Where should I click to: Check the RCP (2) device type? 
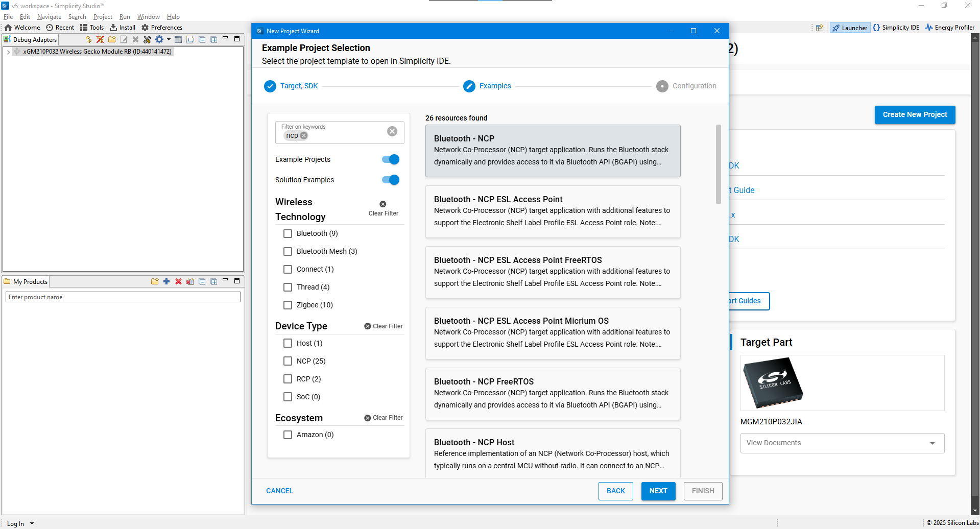pyautogui.click(x=288, y=379)
